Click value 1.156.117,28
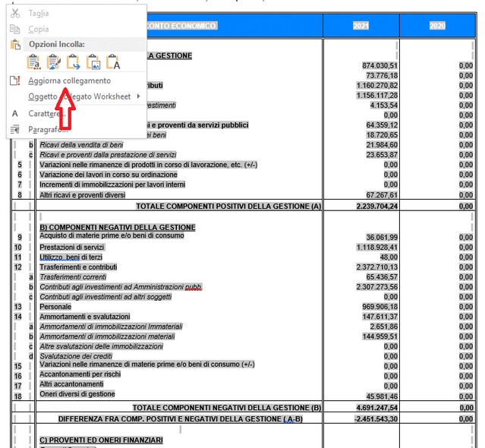The width and height of the screenshot is (485, 448). tap(376, 95)
